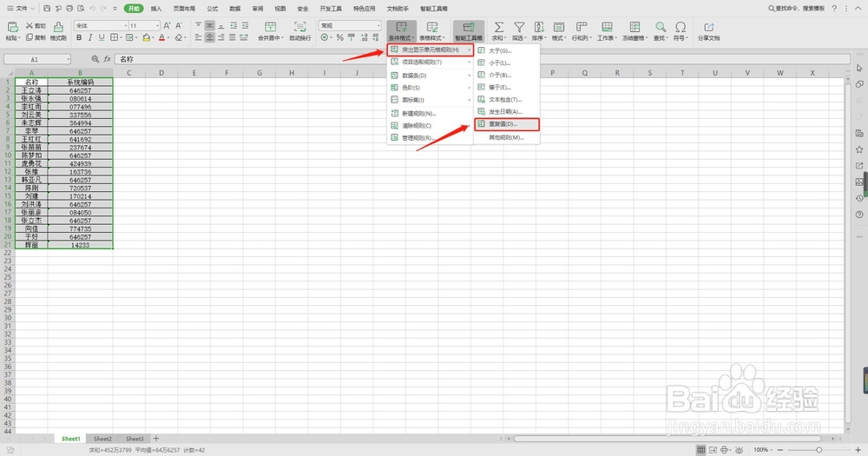Click the Copy (复制) button
Image resolution: width=868 pixels, height=456 pixels.
click(x=36, y=37)
